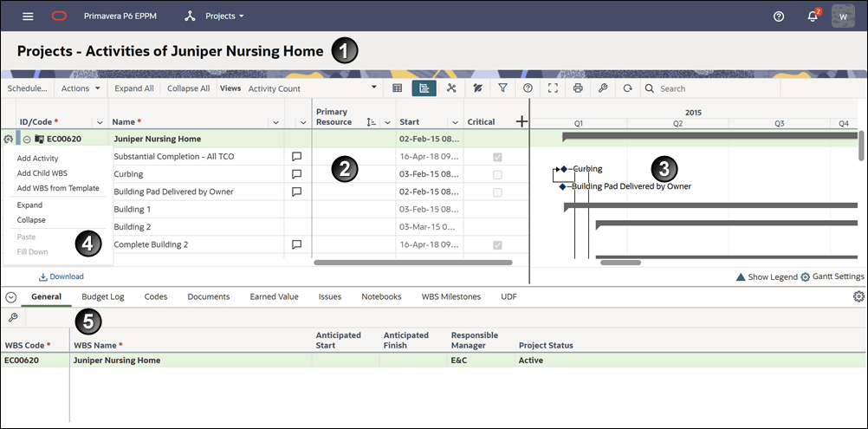Collapse the EC00620 WBS node
Image resolution: width=868 pixels, height=429 pixels.
click(27, 139)
